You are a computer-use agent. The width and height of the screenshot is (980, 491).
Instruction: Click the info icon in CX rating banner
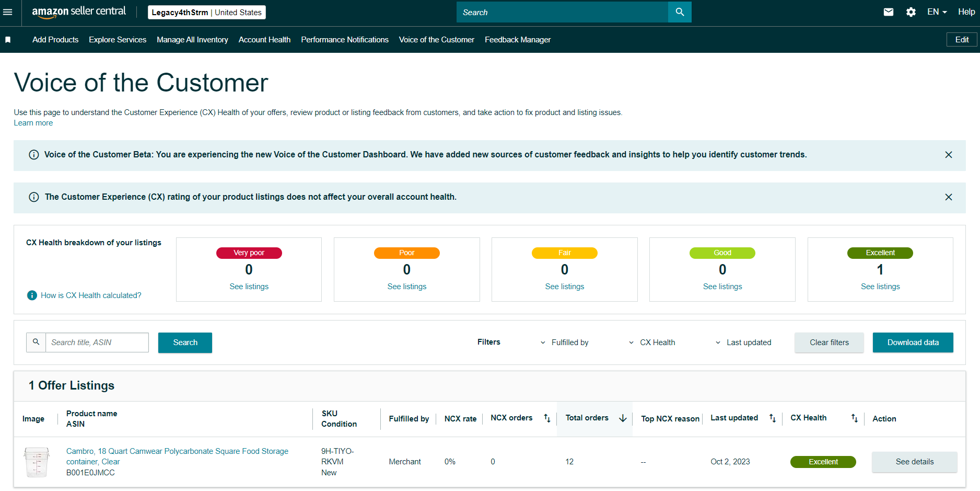[34, 197]
